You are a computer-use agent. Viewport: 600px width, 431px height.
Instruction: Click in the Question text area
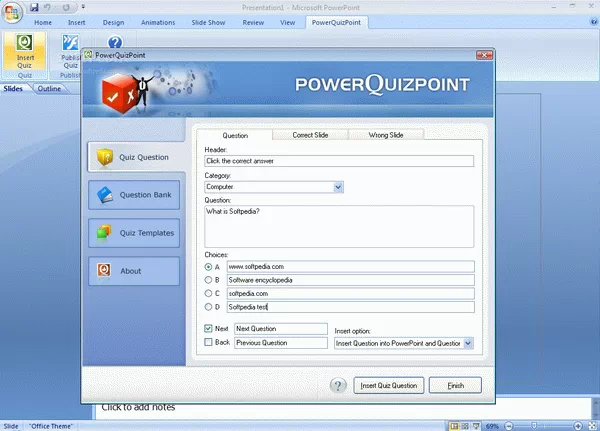[339, 226]
